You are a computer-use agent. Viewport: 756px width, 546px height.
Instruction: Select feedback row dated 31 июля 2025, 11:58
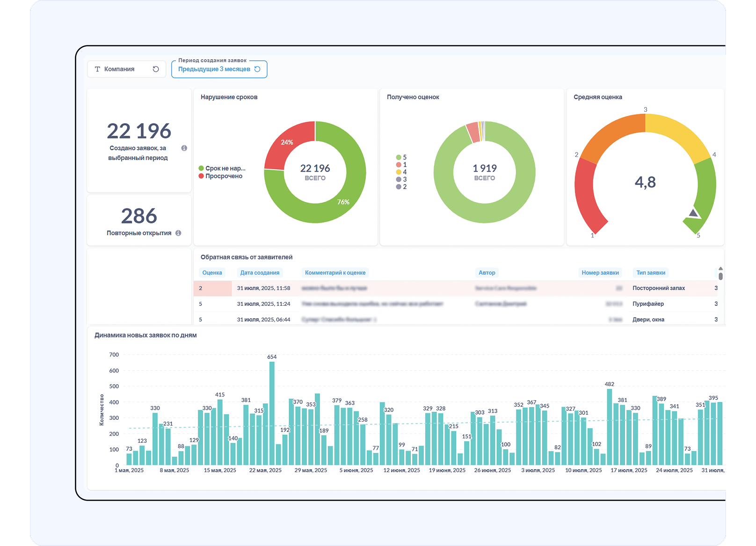tap(263, 288)
